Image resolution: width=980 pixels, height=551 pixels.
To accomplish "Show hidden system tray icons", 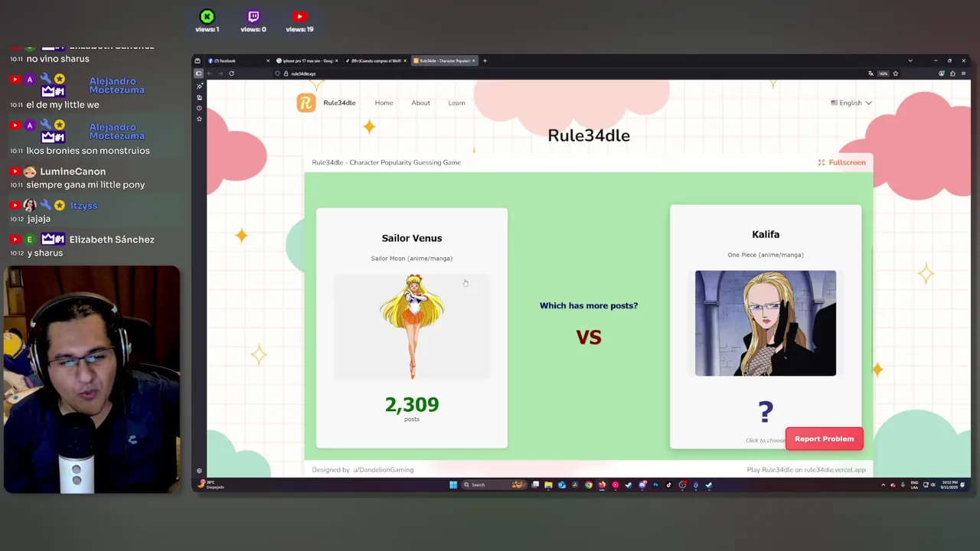I will pos(883,484).
